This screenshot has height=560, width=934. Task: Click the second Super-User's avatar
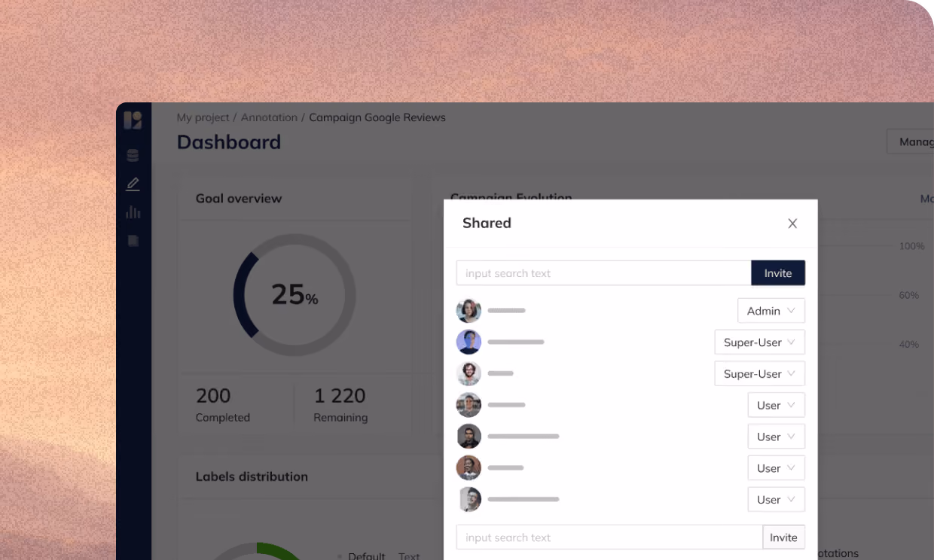pyautogui.click(x=469, y=373)
